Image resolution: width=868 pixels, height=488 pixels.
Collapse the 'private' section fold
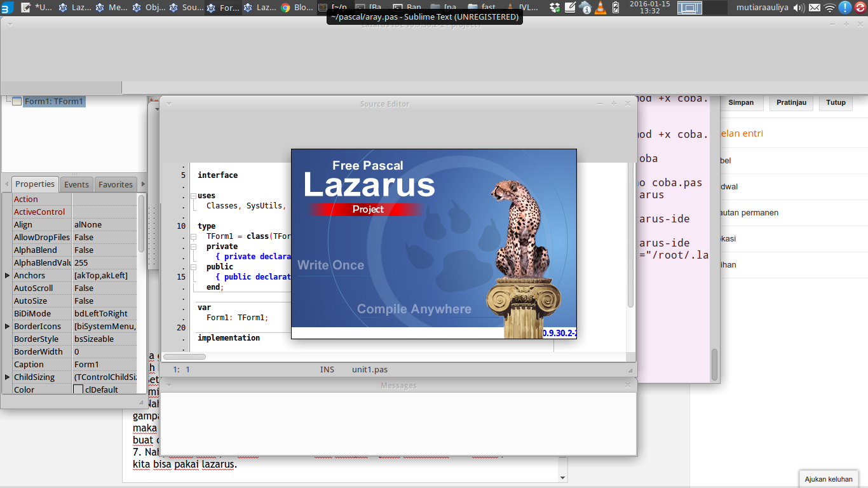pos(193,247)
